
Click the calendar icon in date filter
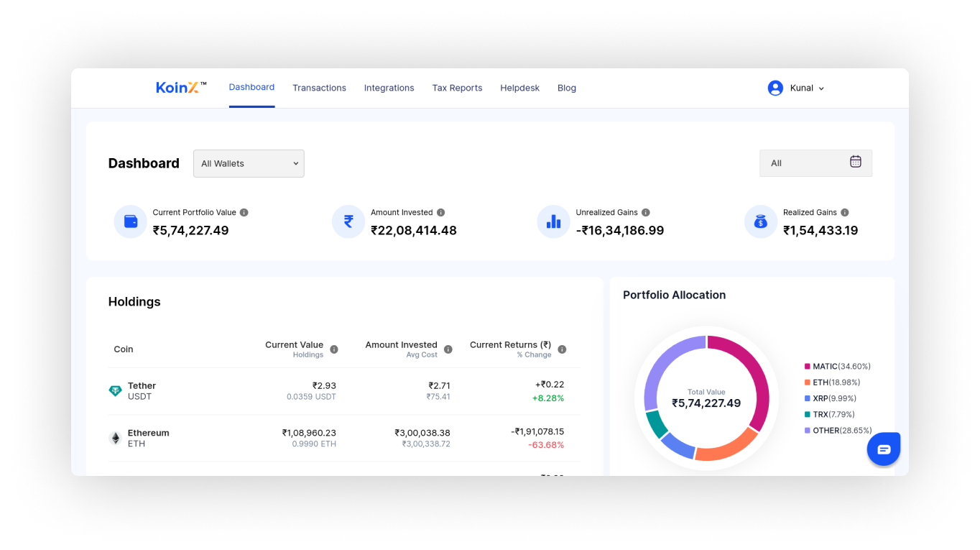tap(855, 162)
